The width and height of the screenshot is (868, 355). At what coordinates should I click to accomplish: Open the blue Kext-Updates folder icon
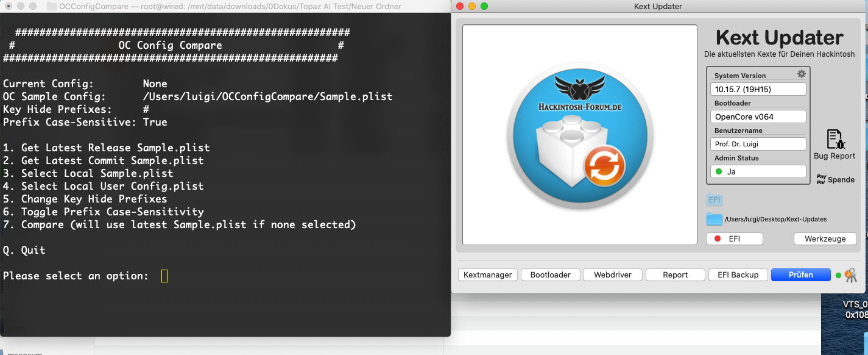tap(714, 219)
